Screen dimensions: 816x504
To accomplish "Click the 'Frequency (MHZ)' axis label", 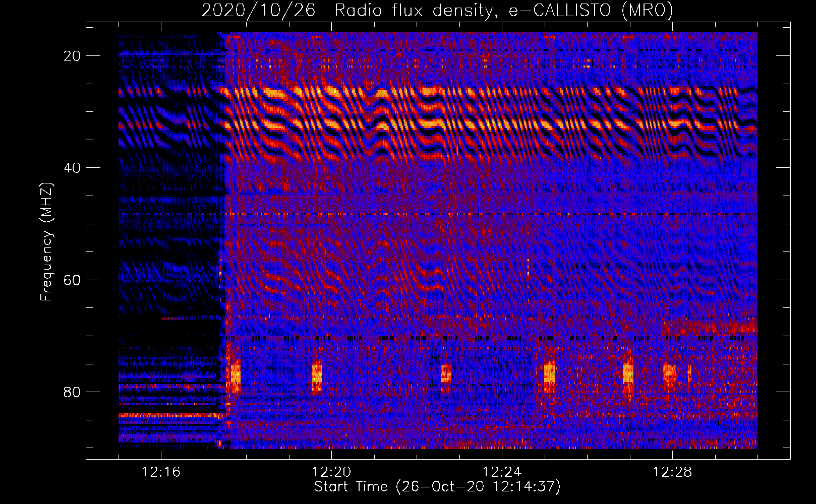I will [x=46, y=242].
